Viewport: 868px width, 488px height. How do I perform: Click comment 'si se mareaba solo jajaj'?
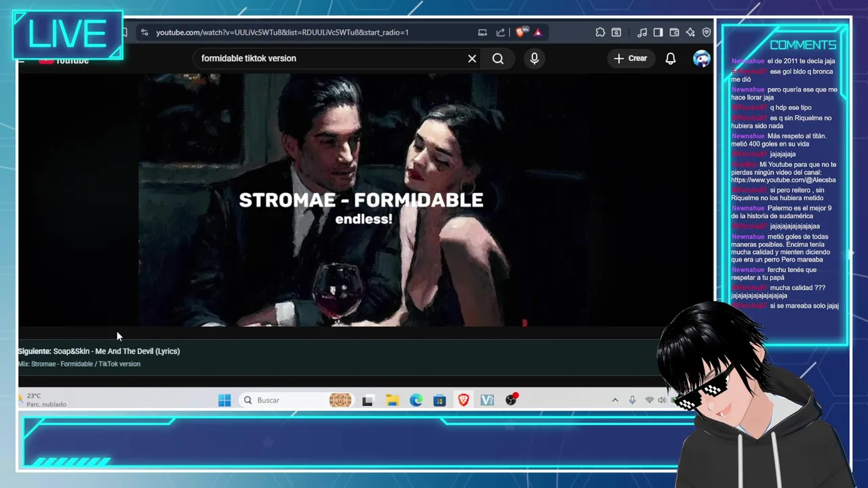pos(785,306)
